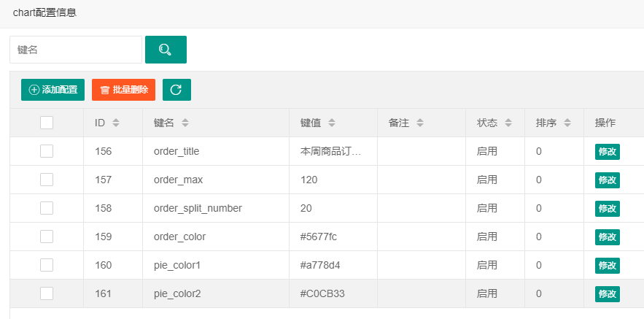Sort by 状态 column arrows
This screenshot has height=319, width=644.
508,123
